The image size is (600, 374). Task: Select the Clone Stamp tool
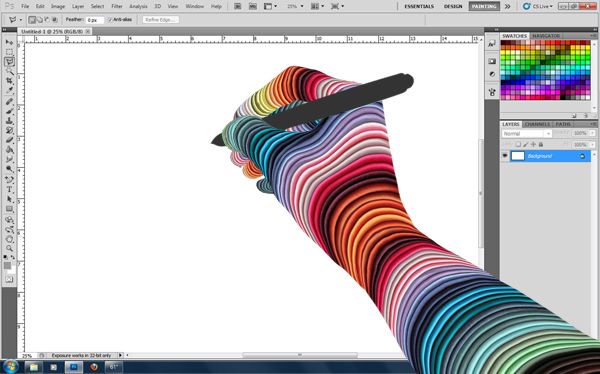pos(9,121)
